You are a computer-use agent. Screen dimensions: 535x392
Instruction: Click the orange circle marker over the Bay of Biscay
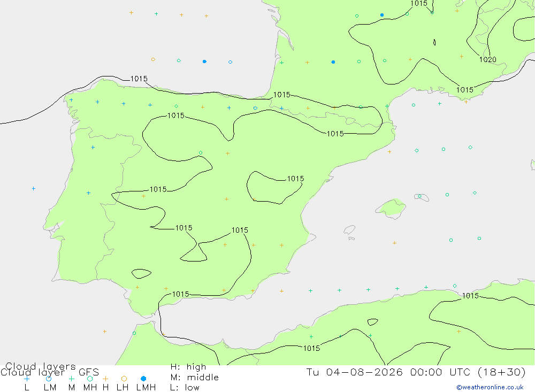tap(153, 59)
